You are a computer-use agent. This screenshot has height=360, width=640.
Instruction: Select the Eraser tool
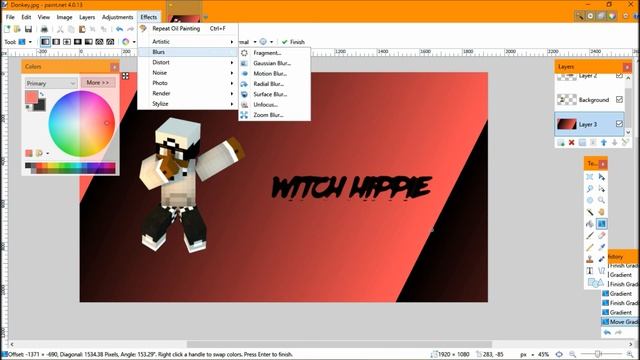(x=602, y=236)
